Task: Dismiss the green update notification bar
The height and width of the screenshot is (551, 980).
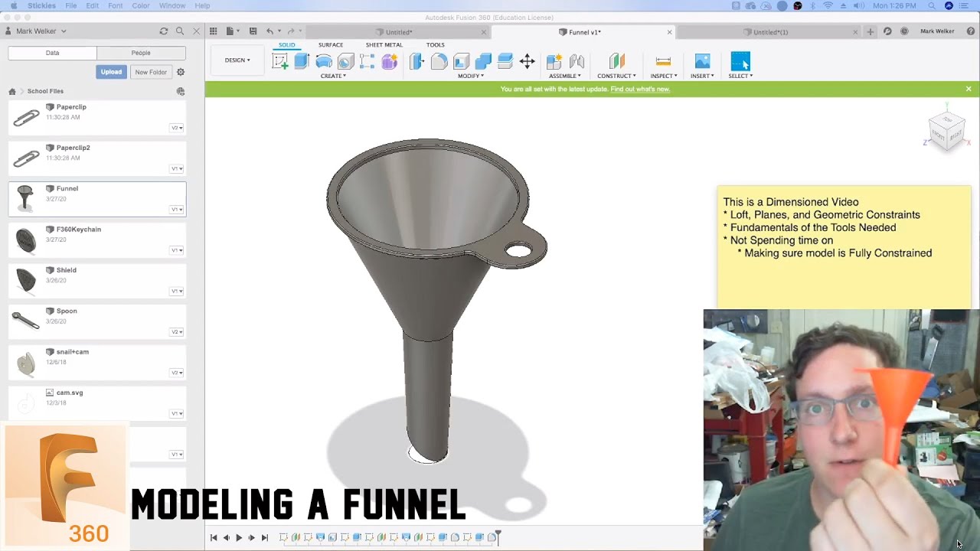Action: pyautogui.click(x=969, y=89)
